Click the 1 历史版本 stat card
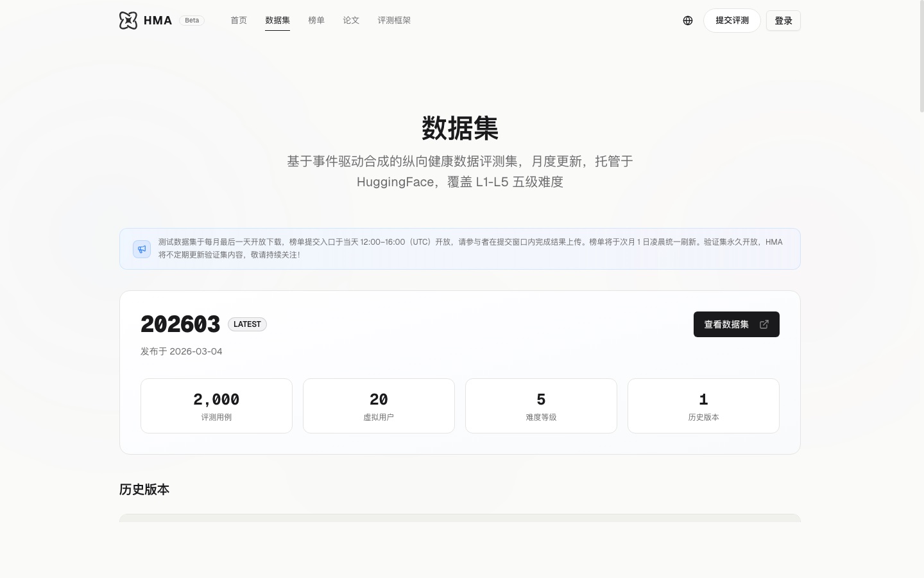 click(703, 406)
